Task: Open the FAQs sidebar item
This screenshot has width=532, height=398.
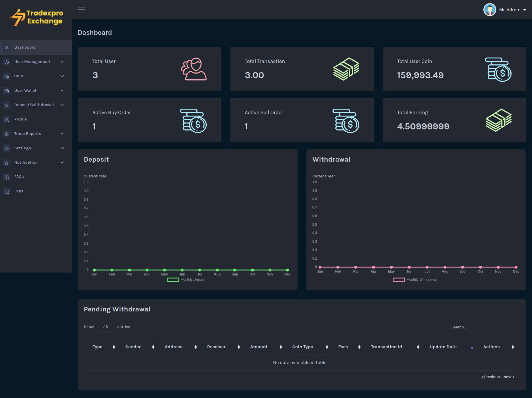Action: click(19, 177)
